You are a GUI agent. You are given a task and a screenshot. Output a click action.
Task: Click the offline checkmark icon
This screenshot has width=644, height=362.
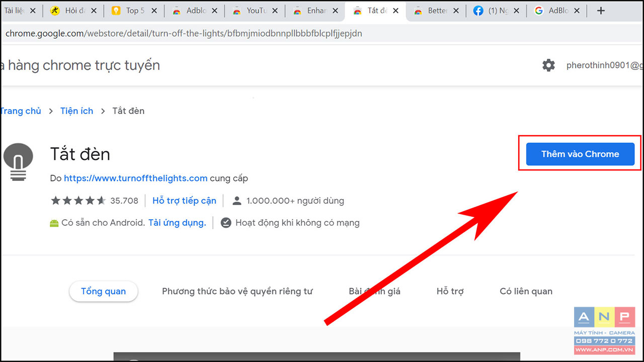click(226, 223)
